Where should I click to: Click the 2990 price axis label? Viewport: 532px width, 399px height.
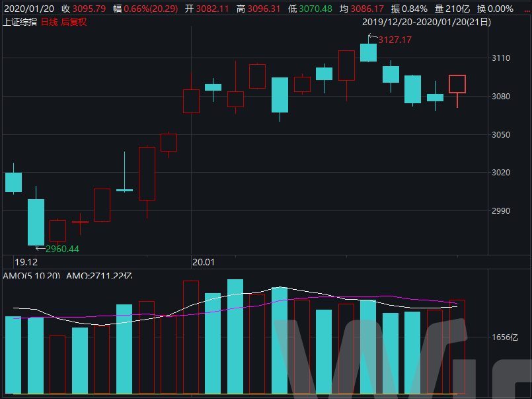coord(502,210)
